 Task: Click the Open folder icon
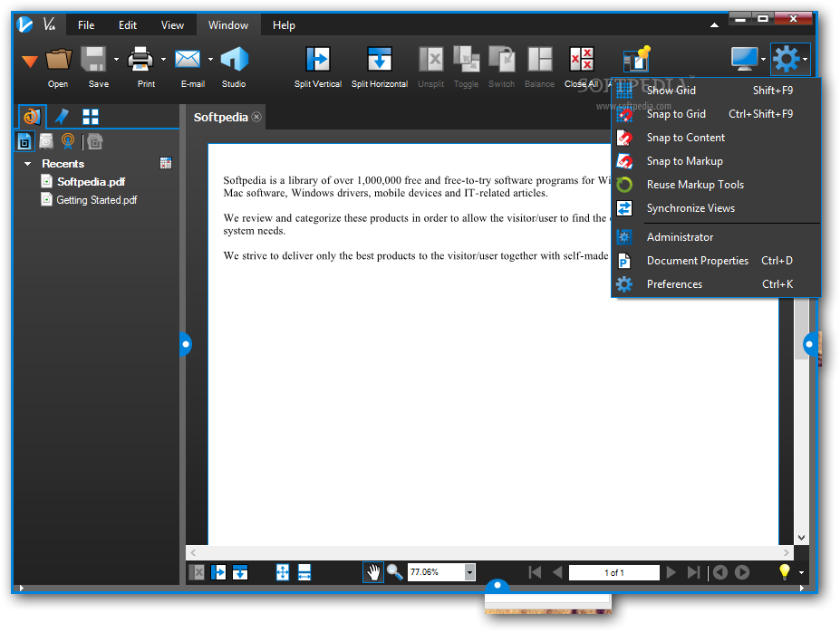click(x=58, y=59)
